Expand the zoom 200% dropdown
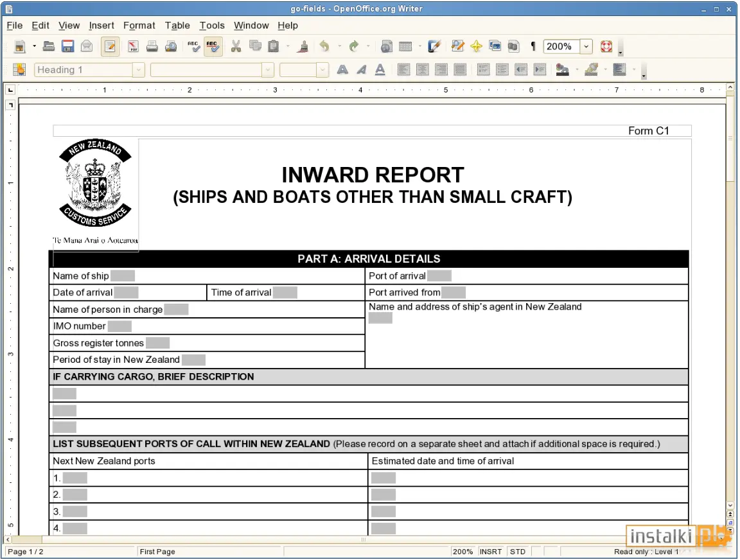The image size is (740, 560). click(586, 46)
